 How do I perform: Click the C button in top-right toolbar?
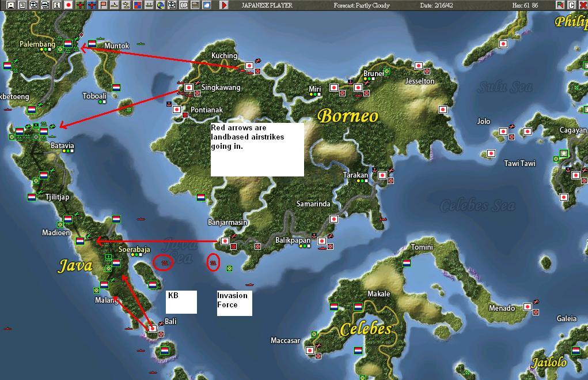click(x=571, y=5)
